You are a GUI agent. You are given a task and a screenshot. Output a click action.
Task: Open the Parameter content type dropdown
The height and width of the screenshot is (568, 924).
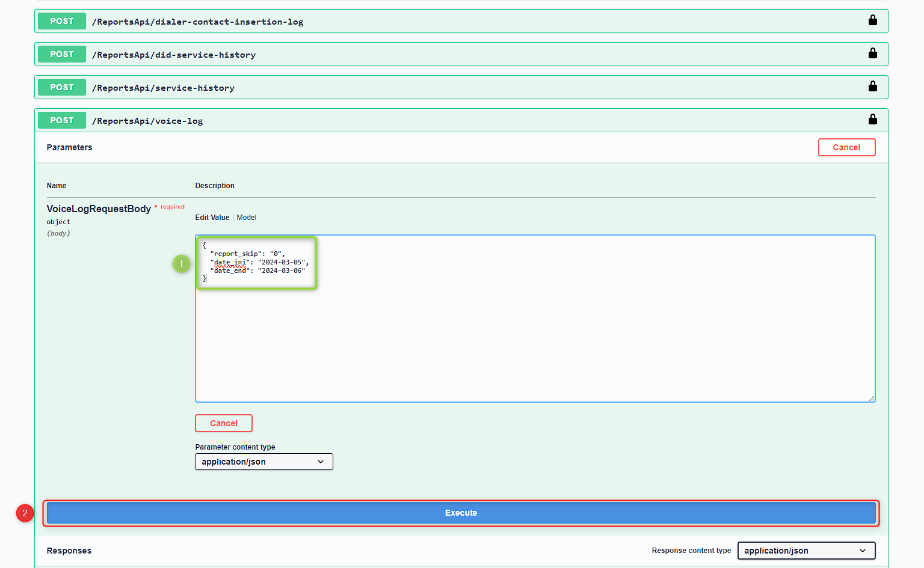point(264,462)
